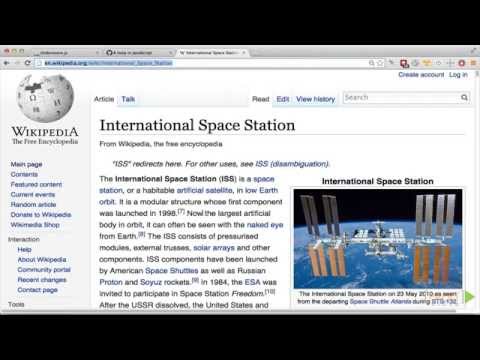The height and width of the screenshot is (360, 480).
Task: Click the red circular extension icon
Action: coord(462,63)
